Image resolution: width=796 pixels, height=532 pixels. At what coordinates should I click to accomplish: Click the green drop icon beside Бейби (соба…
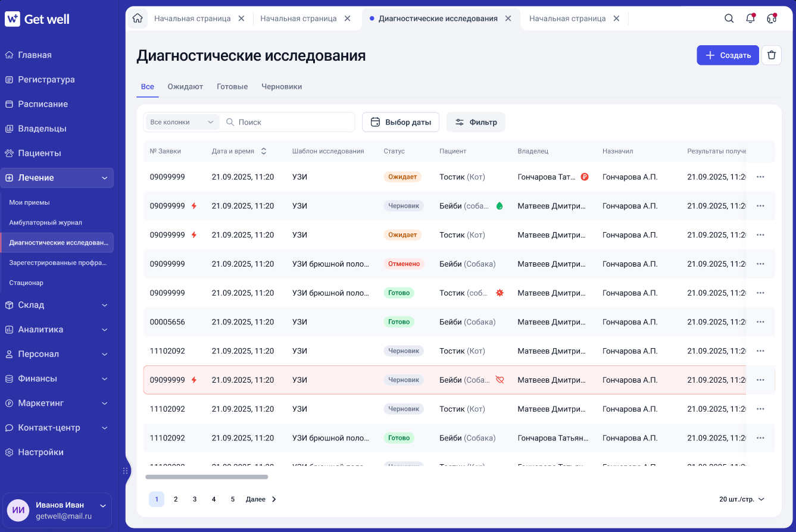(x=500, y=206)
